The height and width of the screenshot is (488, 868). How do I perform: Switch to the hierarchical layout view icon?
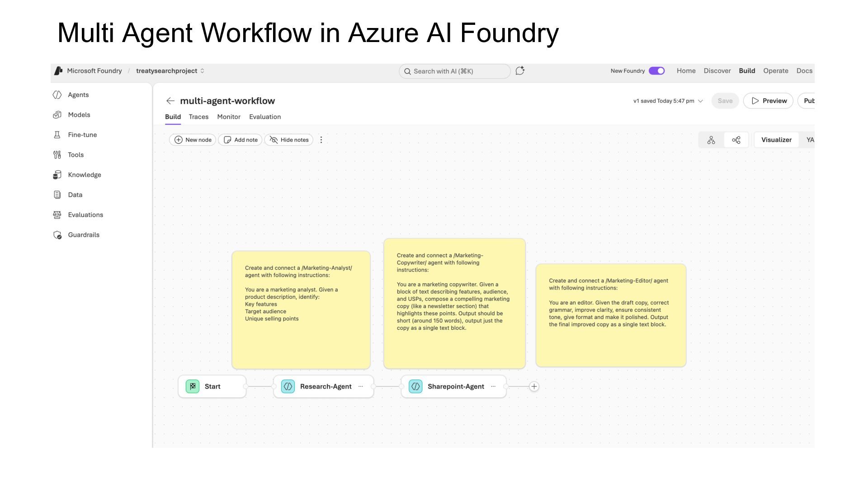(x=711, y=140)
